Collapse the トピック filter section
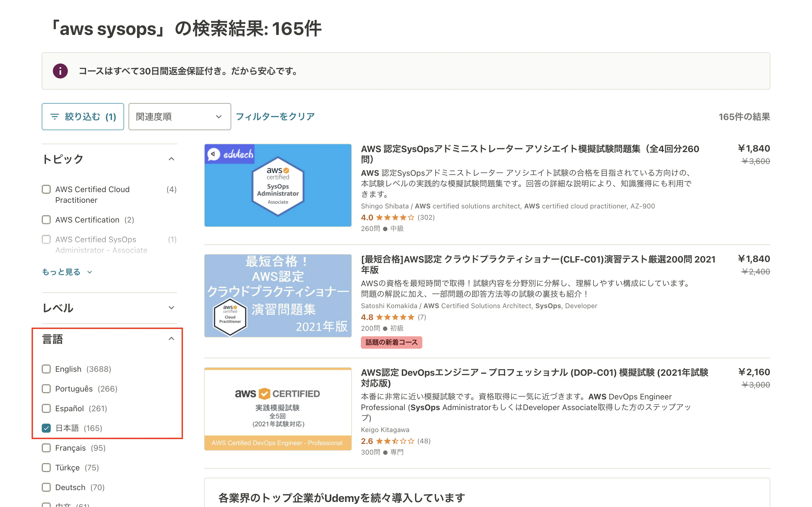This screenshot has width=812, height=507. [x=171, y=159]
